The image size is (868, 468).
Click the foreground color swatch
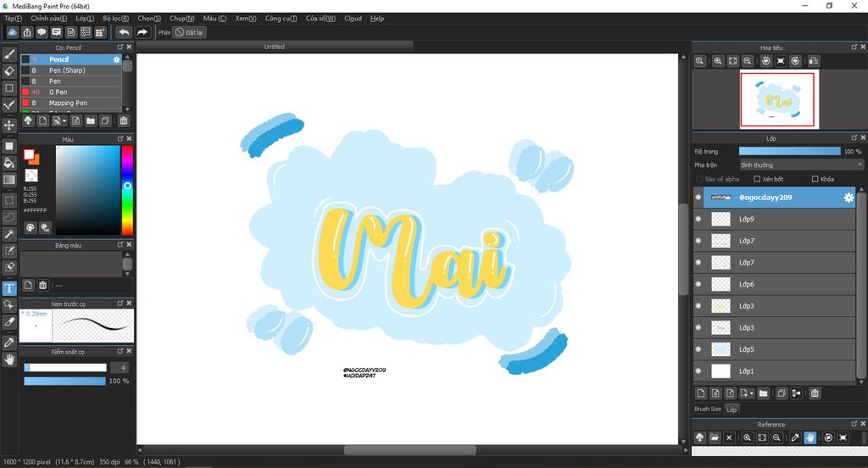(29, 154)
